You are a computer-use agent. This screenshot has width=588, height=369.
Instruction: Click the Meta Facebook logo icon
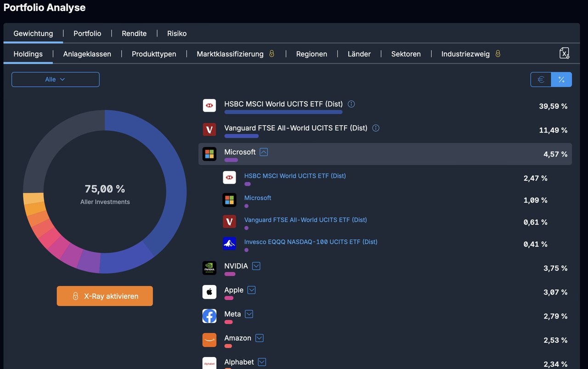[209, 316]
